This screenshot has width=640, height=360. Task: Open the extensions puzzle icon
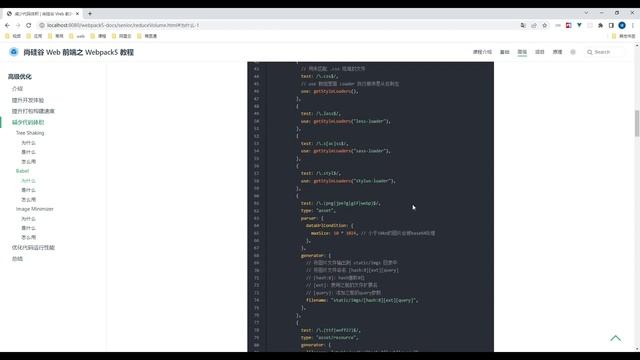[600, 25]
